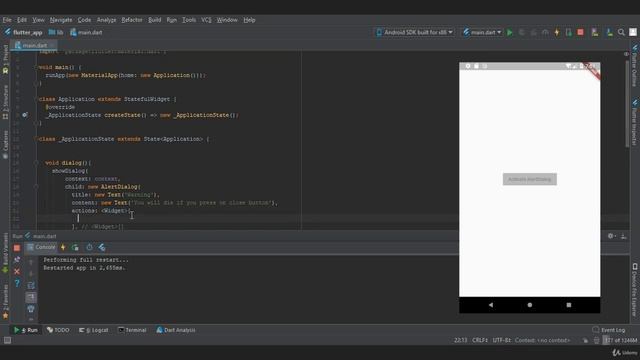
Task: Open the Device File Explorer side tab
Action: click(635, 290)
